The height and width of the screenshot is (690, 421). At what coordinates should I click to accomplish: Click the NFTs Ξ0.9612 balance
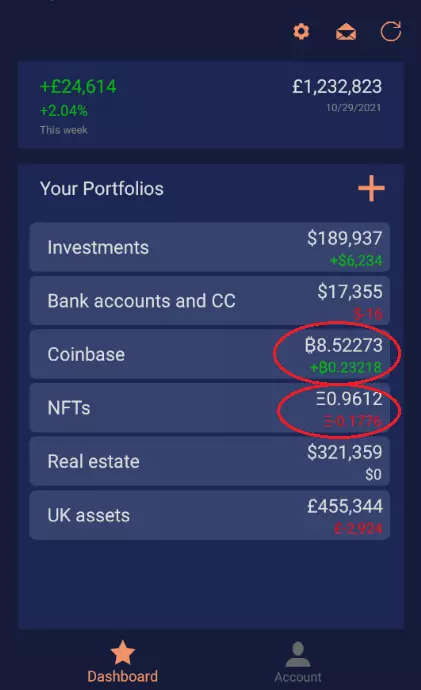point(349,399)
